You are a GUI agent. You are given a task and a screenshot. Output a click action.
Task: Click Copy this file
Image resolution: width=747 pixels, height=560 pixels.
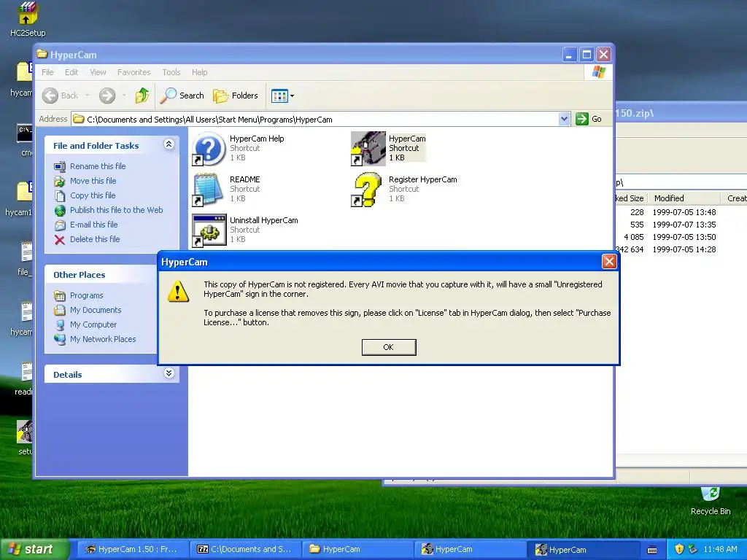[93, 195]
